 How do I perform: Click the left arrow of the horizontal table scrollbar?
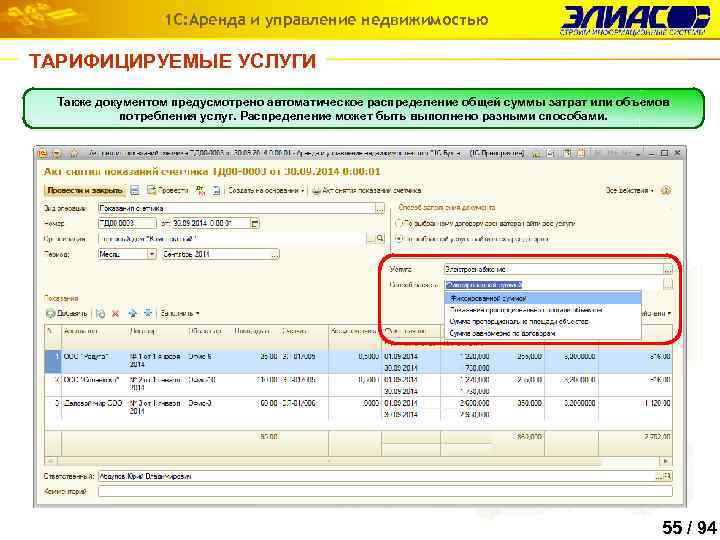[x=50, y=461]
